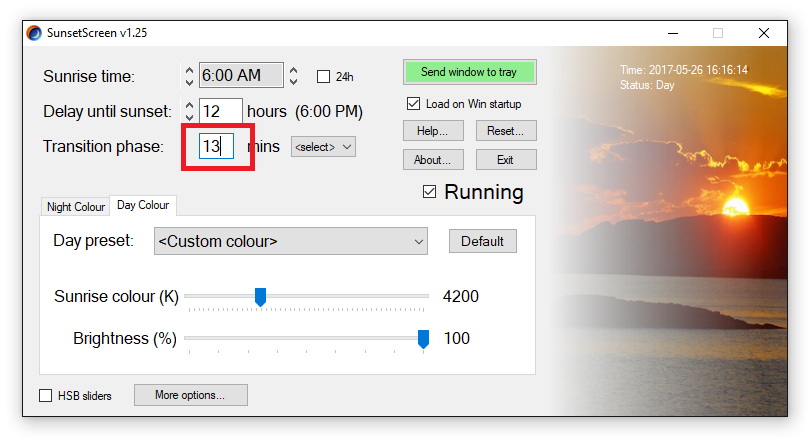The width and height of the screenshot is (811, 441).
Task: Click the down arrow right of Sunrise time
Action: pos(293,81)
